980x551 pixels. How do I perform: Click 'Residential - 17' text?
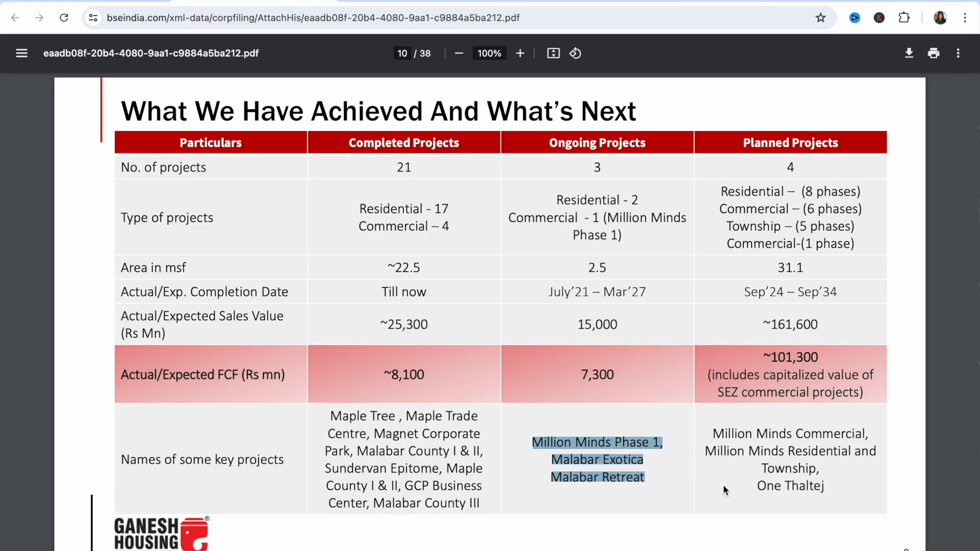click(x=404, y=209)
